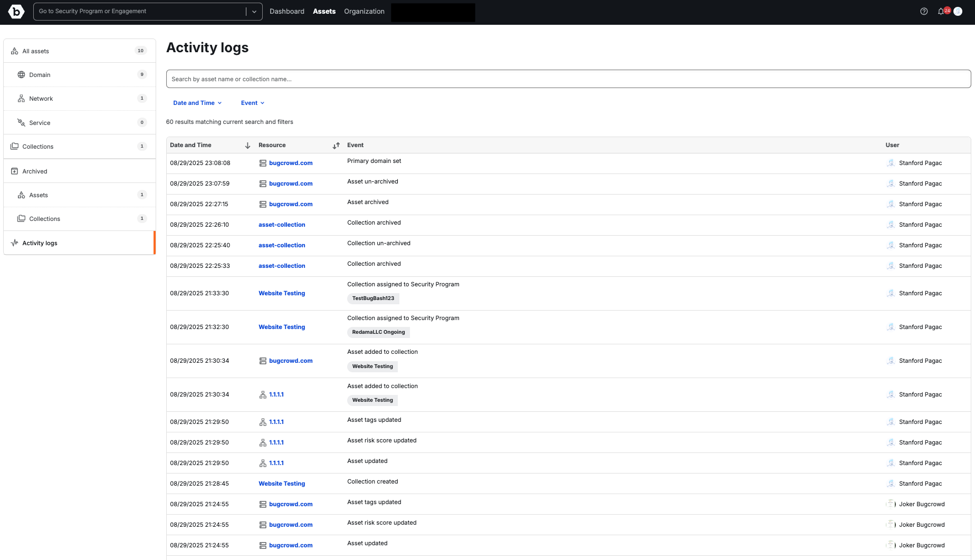Click the archived Collections folder icon
This screenshot has width=975, height=560.
tap(21, 219)
